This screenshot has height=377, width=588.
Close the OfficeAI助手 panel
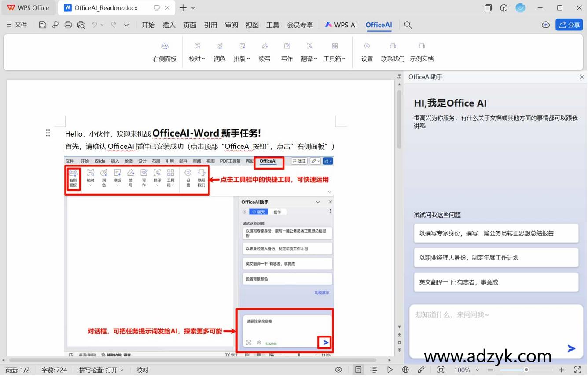(x=582, y=77)
